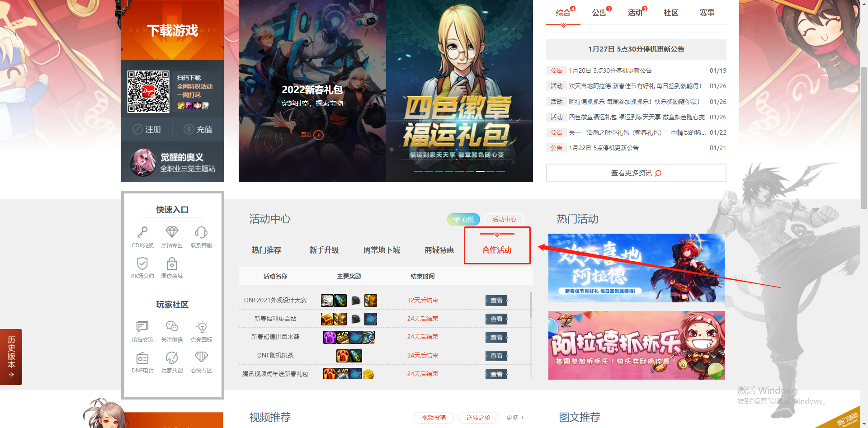Switch to the 活动 news tab
The height and width of the screenshot is (428, 868).
(635, 13)
